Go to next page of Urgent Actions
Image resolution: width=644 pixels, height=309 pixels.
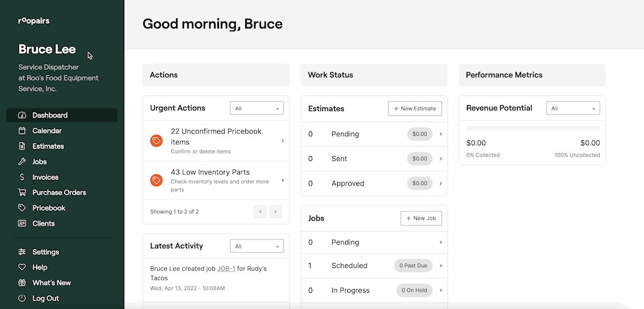click(x=275, y=212)
